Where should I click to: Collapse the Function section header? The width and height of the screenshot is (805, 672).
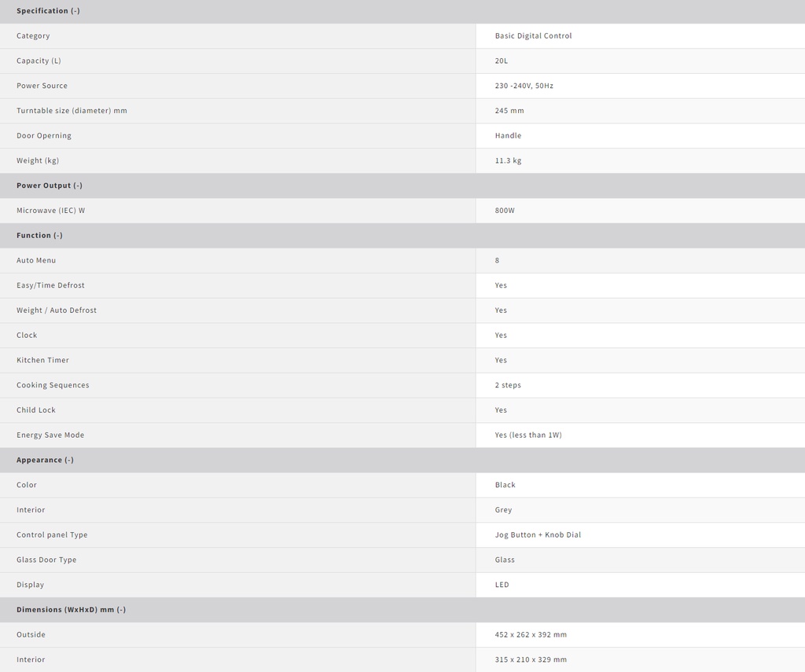39,236
